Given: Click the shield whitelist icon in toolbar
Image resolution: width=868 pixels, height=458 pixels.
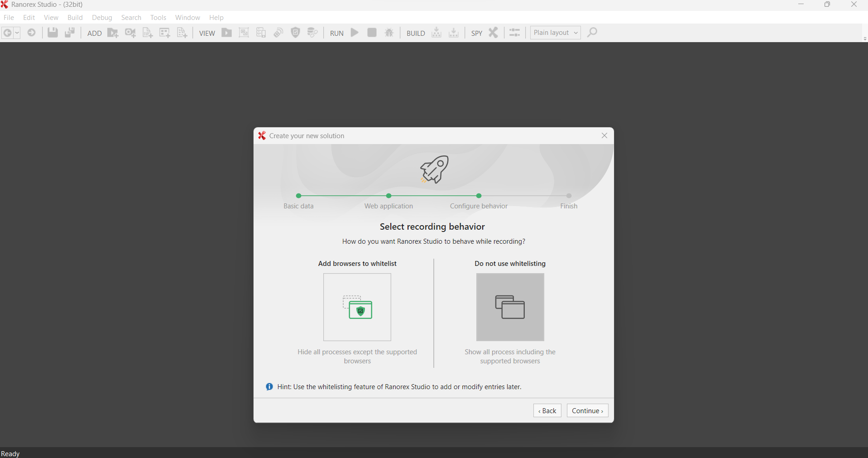Looking at the screenshot, I should 296,33.
